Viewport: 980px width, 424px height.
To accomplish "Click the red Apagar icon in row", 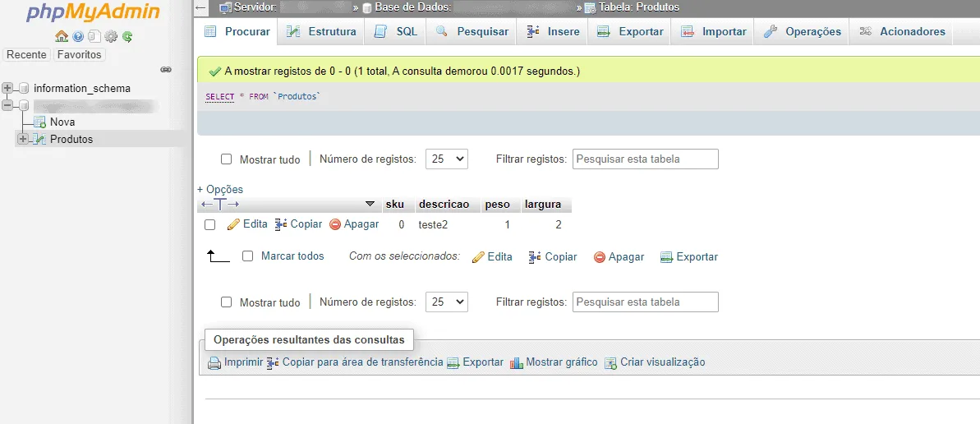I will pyautogui.click(x=335, y=224).
